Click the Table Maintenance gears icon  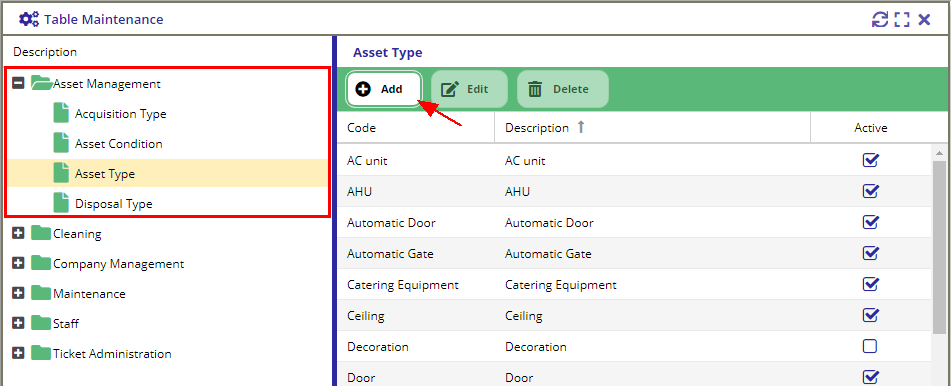point(29,19)
